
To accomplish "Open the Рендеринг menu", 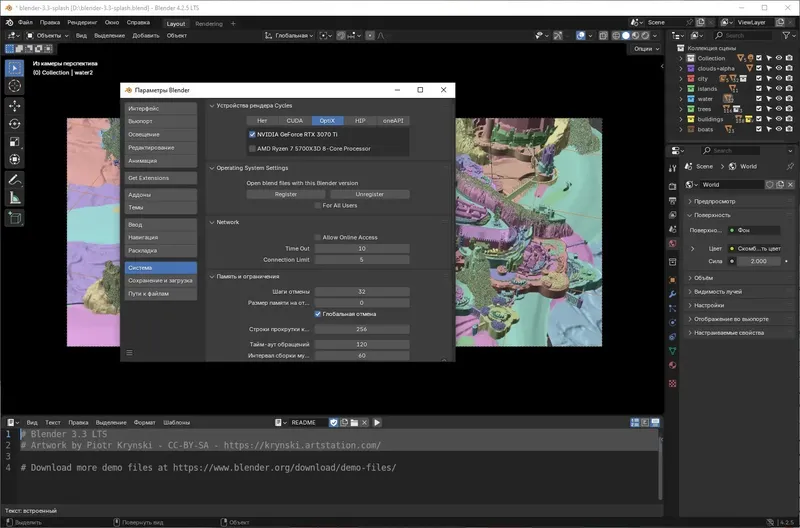I will click(x=82, y=22).
